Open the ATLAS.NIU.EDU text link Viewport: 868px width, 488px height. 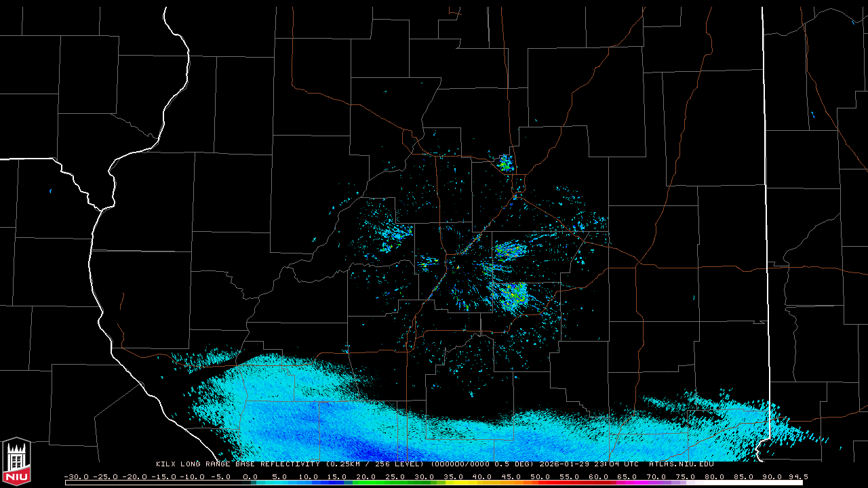pos(681,464)
